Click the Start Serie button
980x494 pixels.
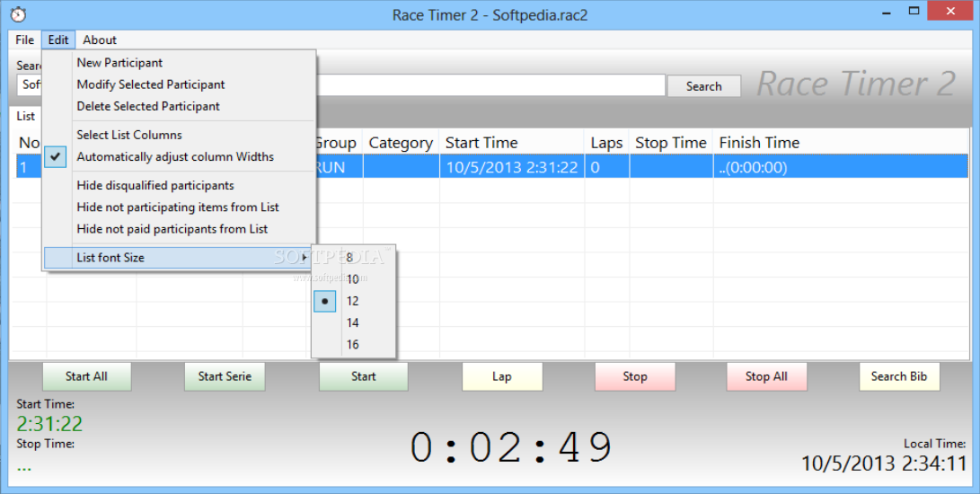(225, 376)
